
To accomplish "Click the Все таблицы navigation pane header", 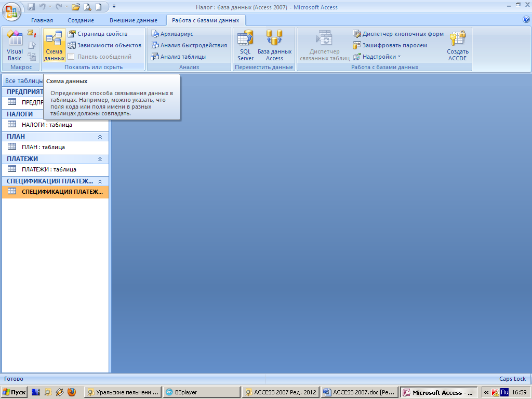I will point(23,81).
